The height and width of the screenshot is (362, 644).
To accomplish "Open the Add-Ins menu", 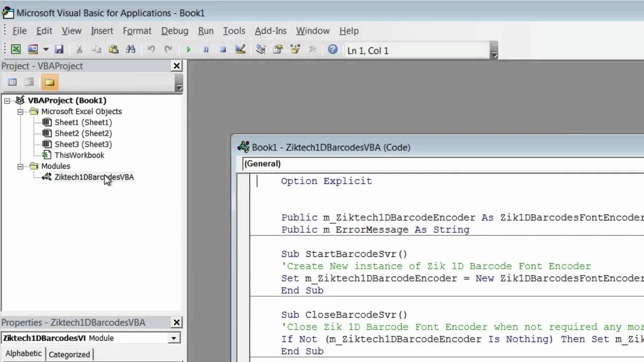I will [271, 31].
